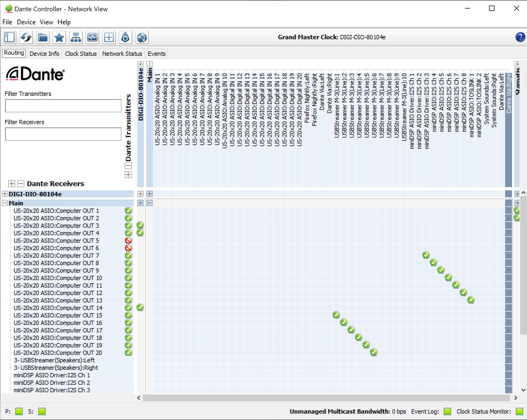Select US-20x20 ASIO:Computer OUT 5 channel

click(x=56, y=241)
